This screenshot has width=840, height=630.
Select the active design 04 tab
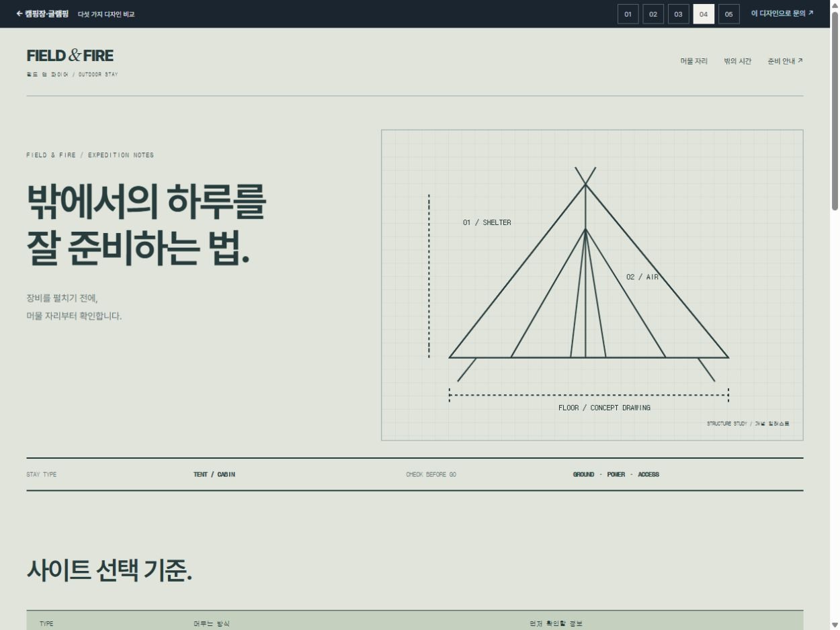(x=704, y=14)
